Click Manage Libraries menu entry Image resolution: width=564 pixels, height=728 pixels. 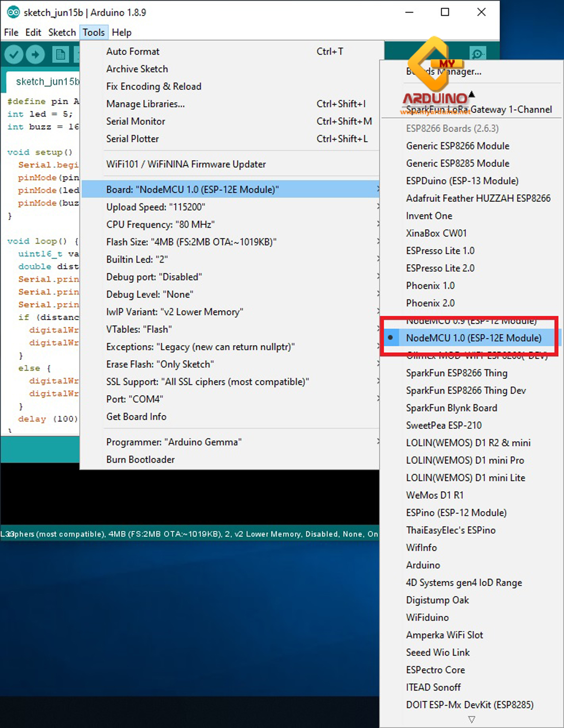[x=145, y=104]
